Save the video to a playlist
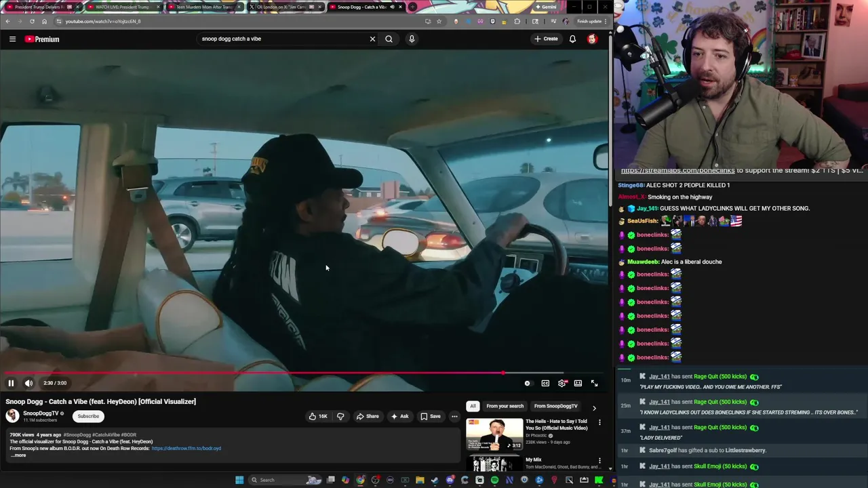This screenshot has width=868, height=488. (x=430, y=416)
